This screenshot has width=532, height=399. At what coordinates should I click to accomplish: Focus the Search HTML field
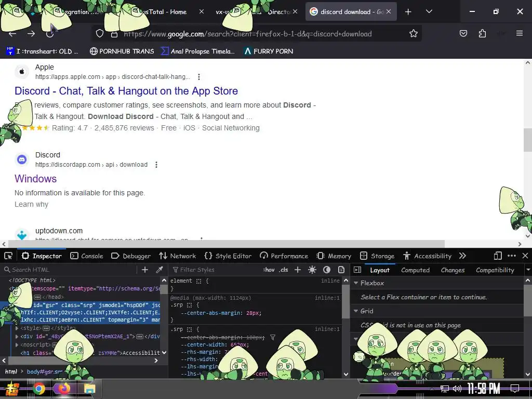coord(70,270)
